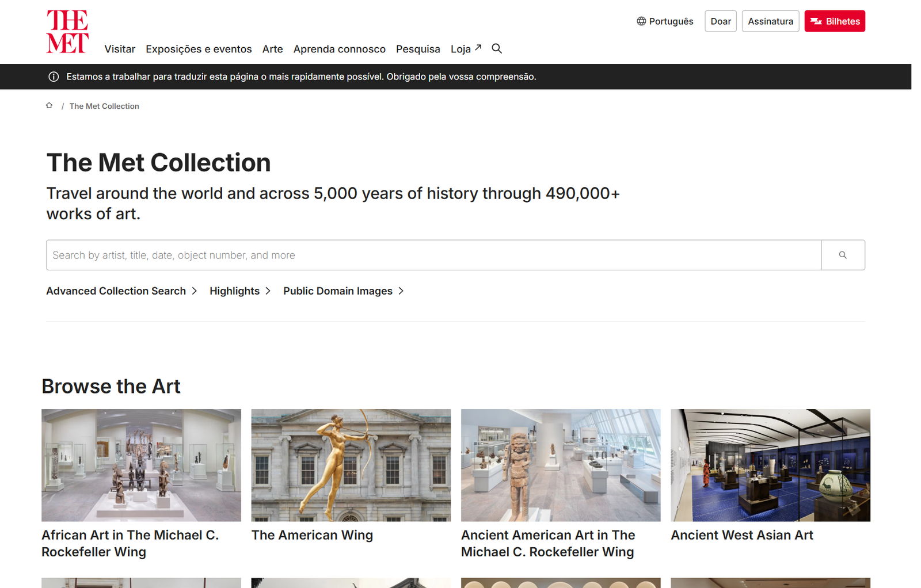The width and height of the screenshot is (921, 588).
Task: Click the info icon in the dark banner
Action: (54, 77)
